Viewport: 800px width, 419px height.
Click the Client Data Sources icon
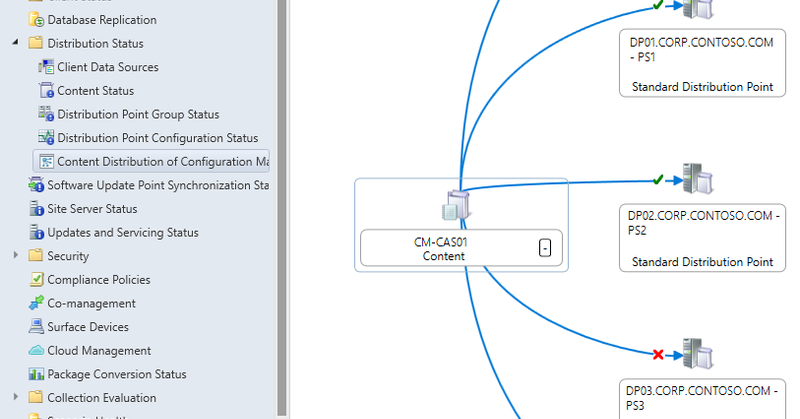[46, 67]
